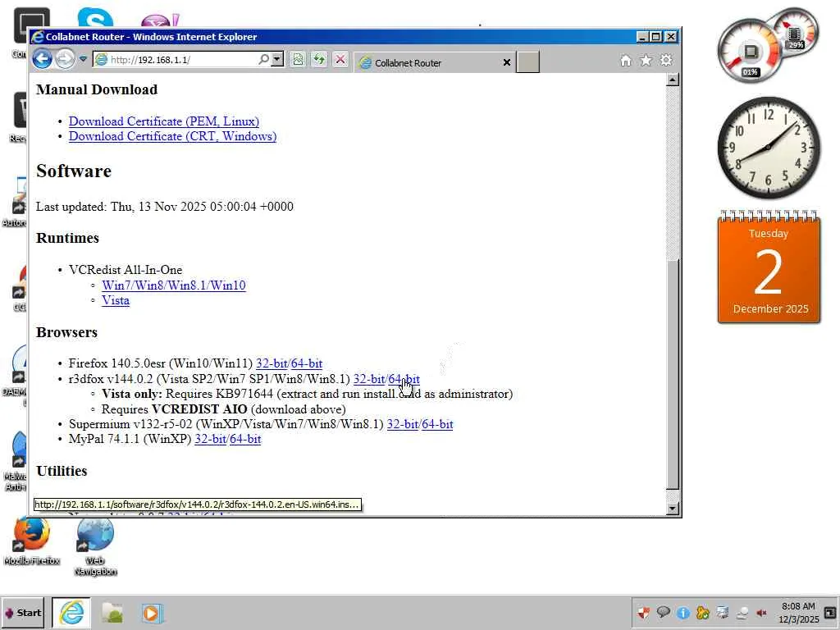Image resolution: width=840 pixels, height=630 pixels.
Task: Stop loading with the red X
Action: 340,59
